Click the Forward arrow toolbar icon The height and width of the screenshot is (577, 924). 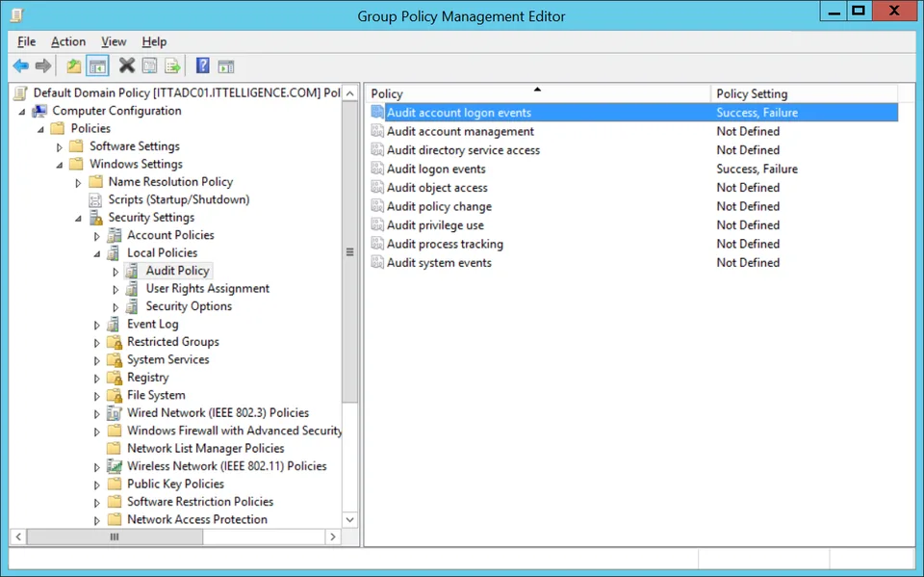point(43,66)
